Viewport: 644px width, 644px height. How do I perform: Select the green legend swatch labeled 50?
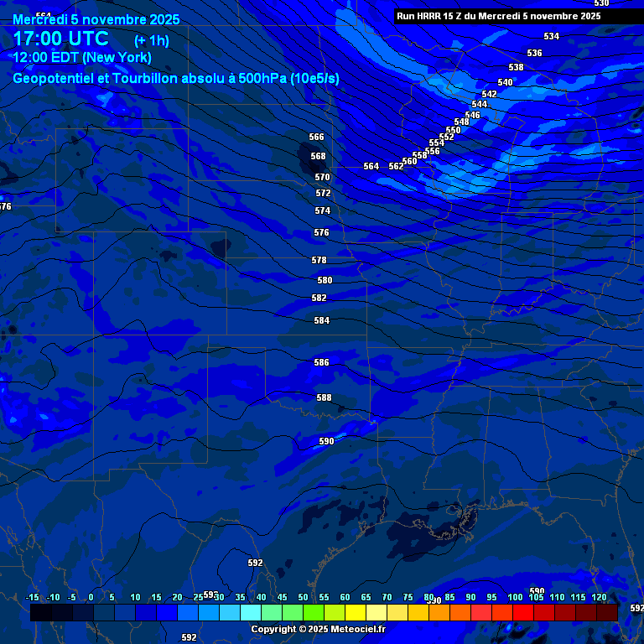[313, 613]
